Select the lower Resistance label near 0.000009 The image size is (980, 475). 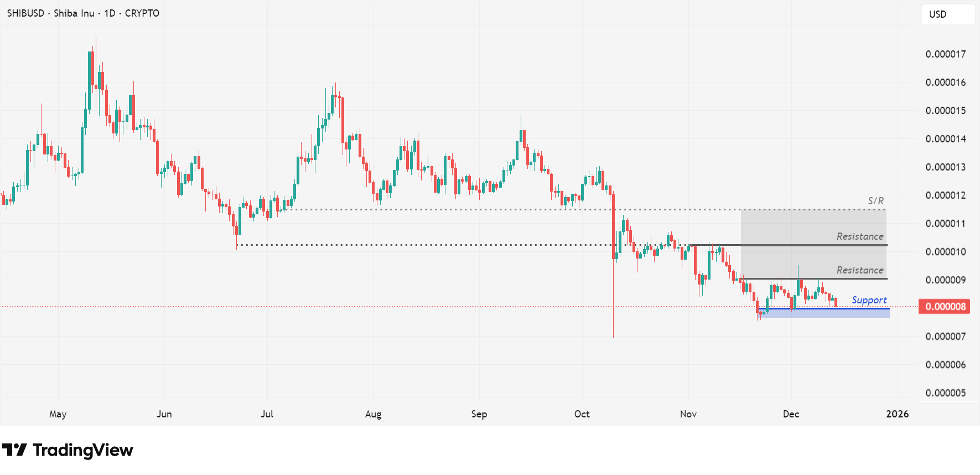[x=859, y=270]
